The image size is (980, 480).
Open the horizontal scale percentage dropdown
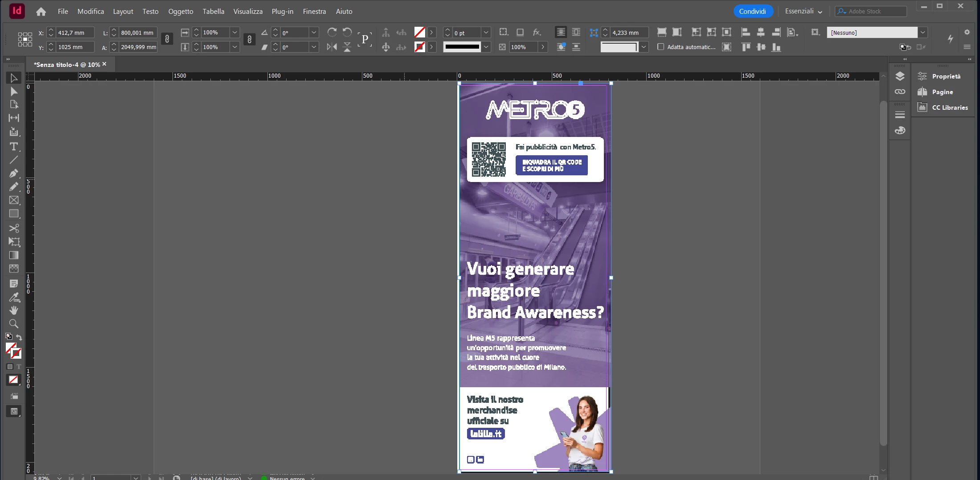pyautogui.click(x=235, y=33)
